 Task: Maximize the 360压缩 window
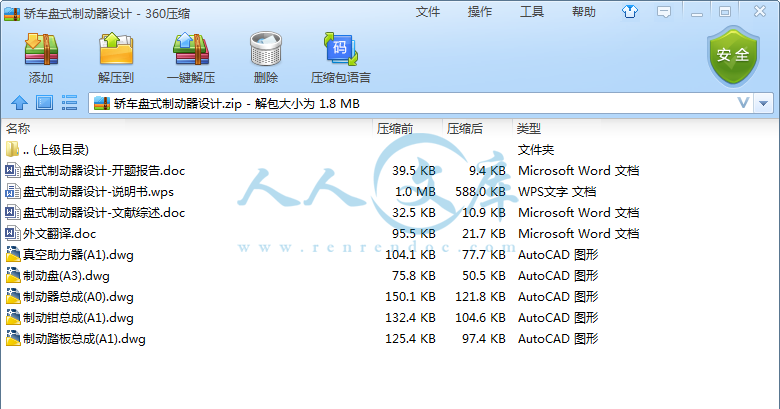[x=725, y=12]
